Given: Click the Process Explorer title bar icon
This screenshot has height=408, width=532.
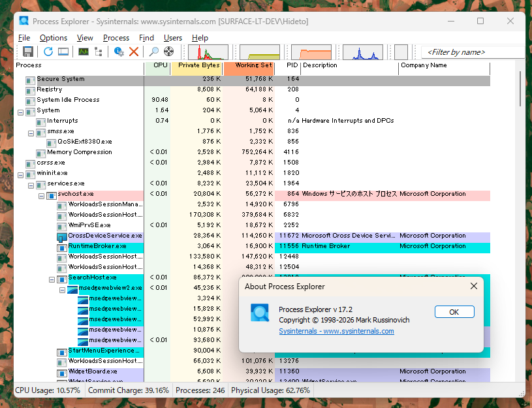Looking at the screenshot, I should 23,21.
